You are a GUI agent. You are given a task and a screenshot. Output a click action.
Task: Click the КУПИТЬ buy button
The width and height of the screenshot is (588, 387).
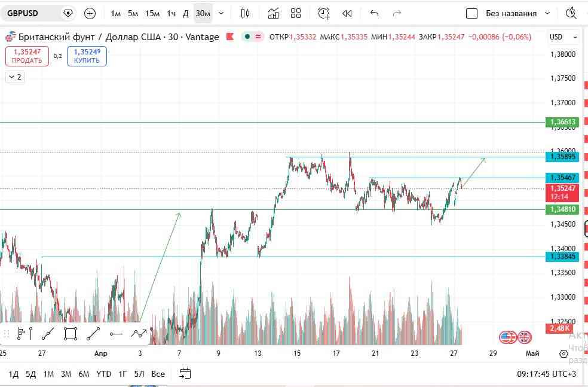pos(87,56)
